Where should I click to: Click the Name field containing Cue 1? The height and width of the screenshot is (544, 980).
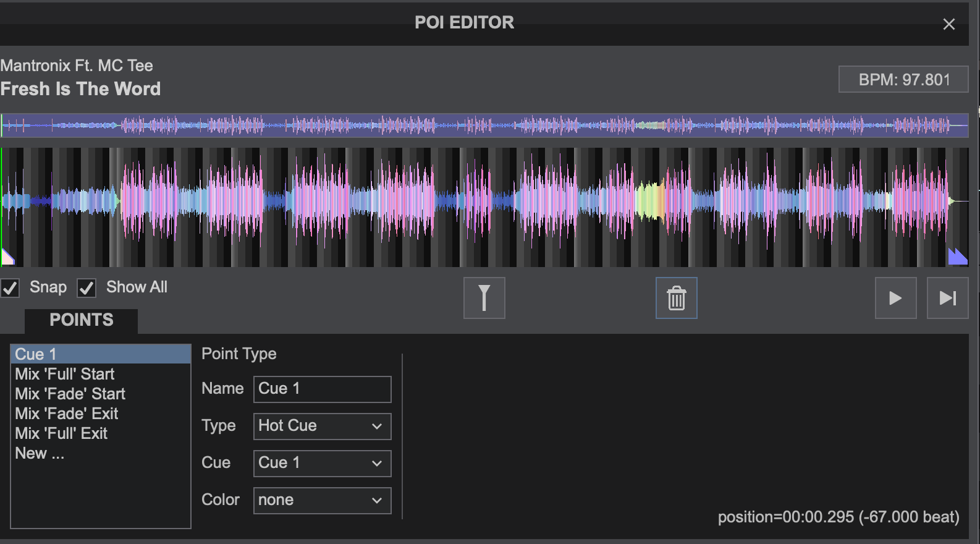click(322, 389)
